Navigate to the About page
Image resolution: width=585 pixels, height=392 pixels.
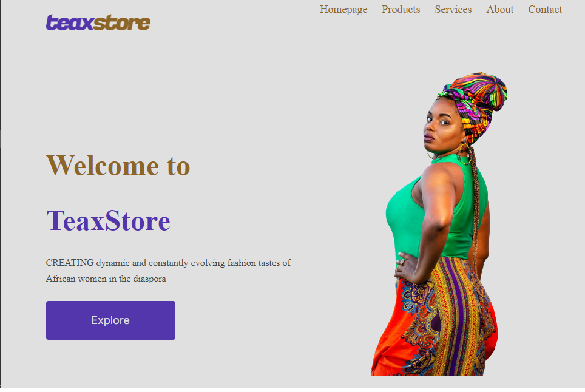499,9
